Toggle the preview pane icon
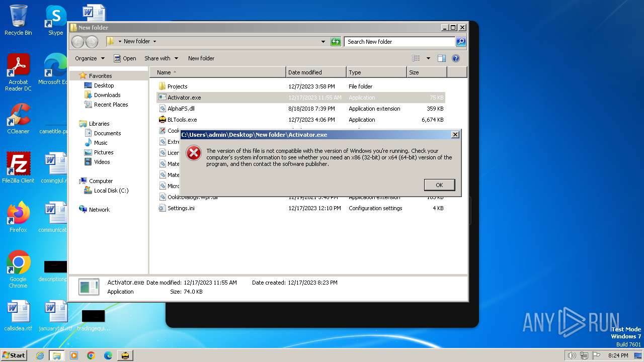The height and width of the screenshot is (362, 644). 442,58
